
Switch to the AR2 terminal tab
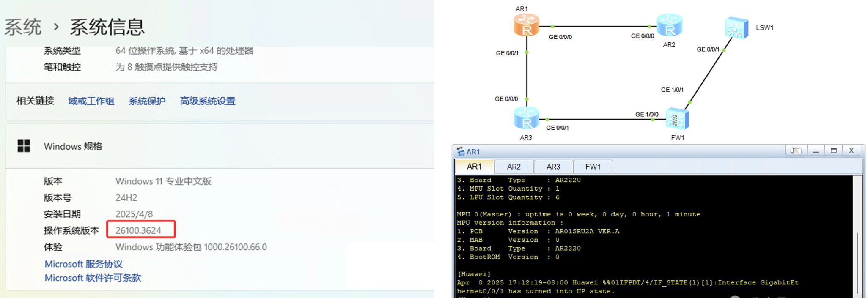514,167
